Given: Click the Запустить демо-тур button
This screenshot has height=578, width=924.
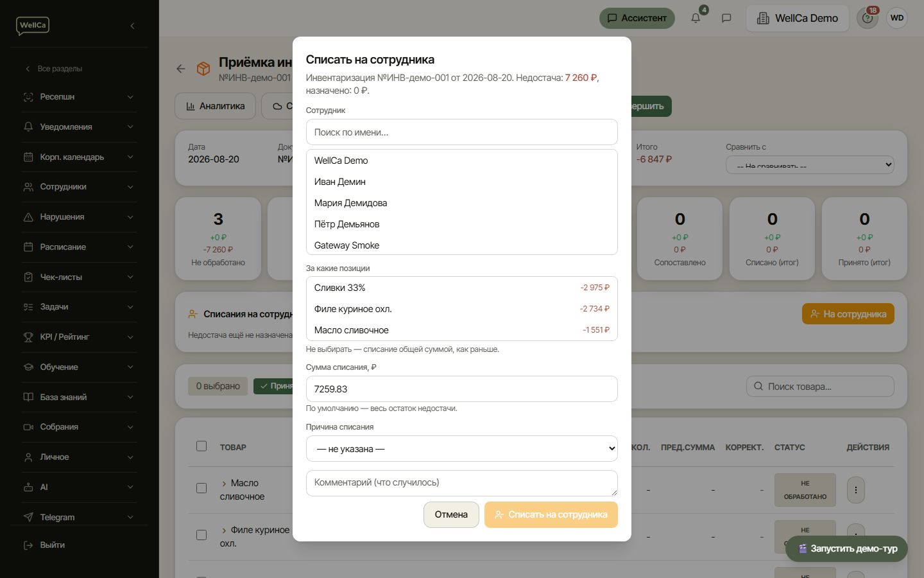Looking at the screenshot, I should 846,549.
